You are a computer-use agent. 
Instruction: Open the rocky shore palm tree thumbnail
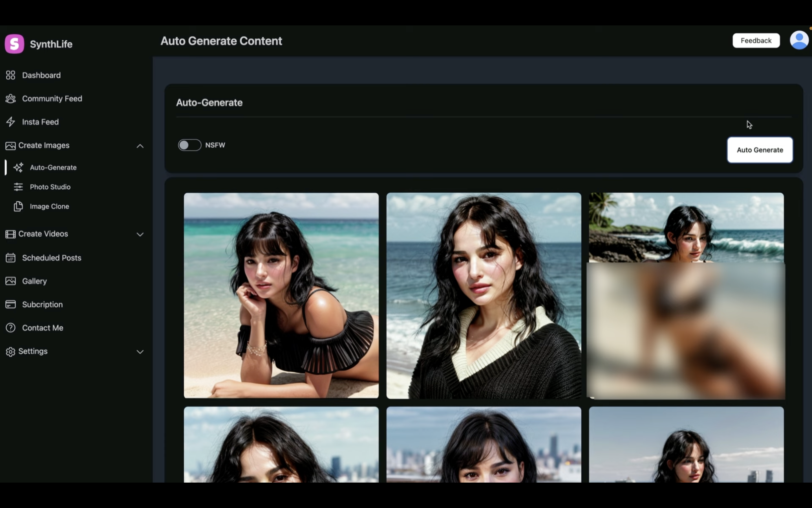(x=686, y=227)
